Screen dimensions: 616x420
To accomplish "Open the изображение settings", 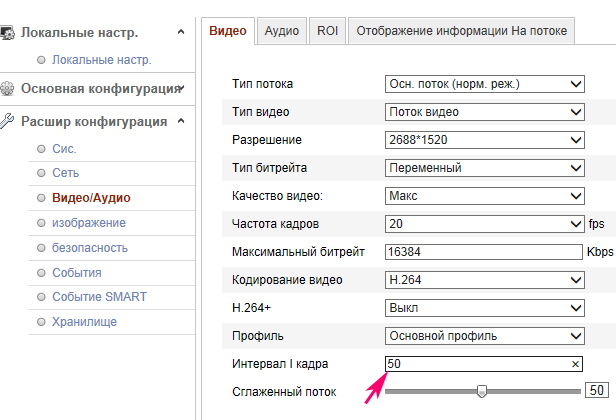I will [89, 223].
